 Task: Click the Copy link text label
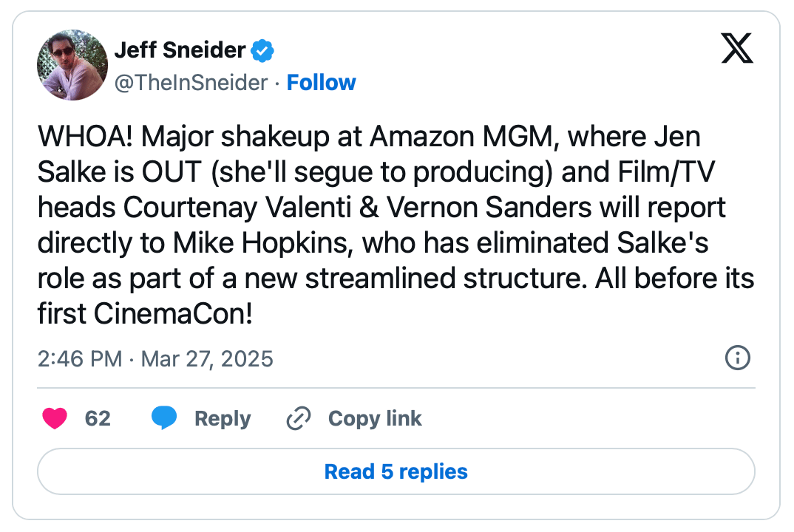pyautogui.click(x=375, y=419)
